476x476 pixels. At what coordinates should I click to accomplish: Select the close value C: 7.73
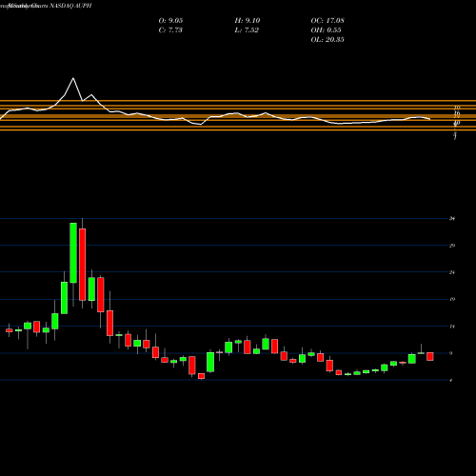(x=170, y=30)
